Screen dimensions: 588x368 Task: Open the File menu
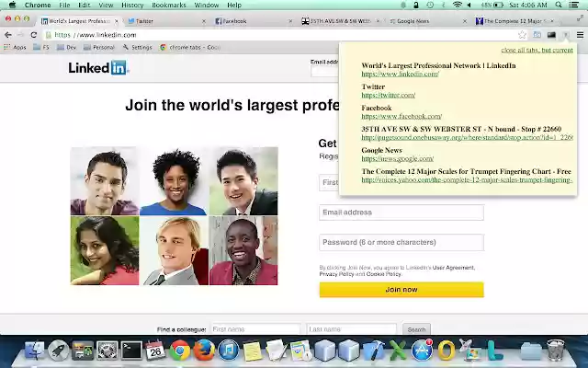(64, 5)
